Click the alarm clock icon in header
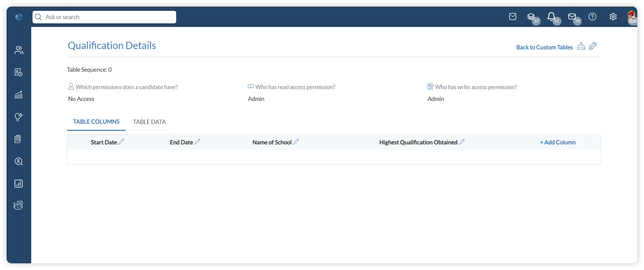The width and height of the screenshot is (644, 270). (513, 17)
